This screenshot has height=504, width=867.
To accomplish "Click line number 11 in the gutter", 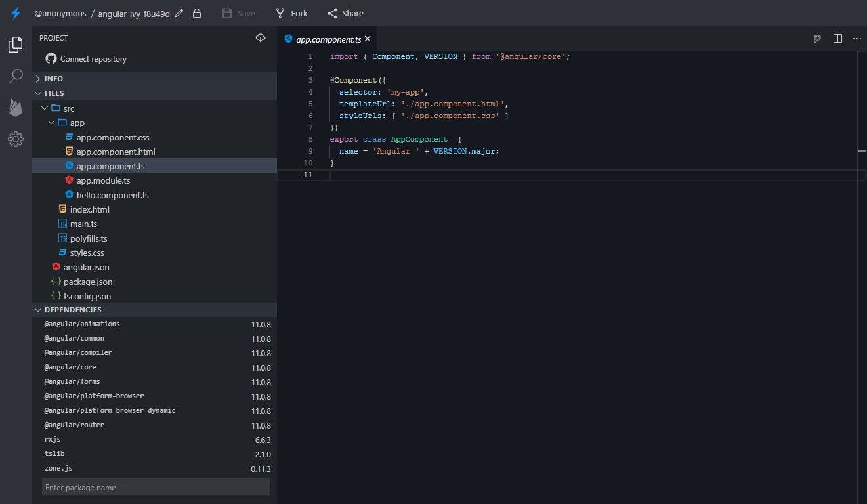I will pyautogui.click(x=308, y=175).
